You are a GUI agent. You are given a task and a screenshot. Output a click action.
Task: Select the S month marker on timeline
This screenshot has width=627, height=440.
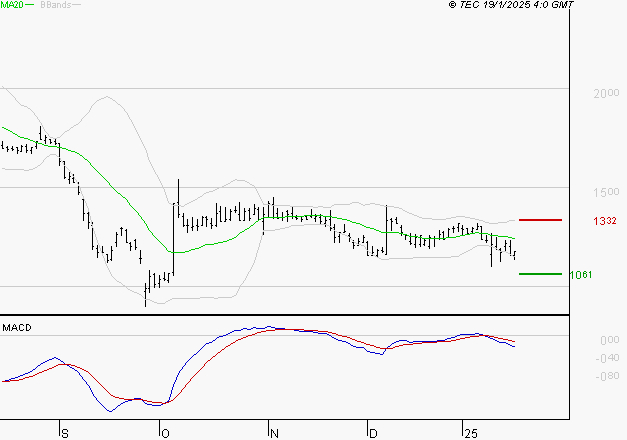coord(64,433)
